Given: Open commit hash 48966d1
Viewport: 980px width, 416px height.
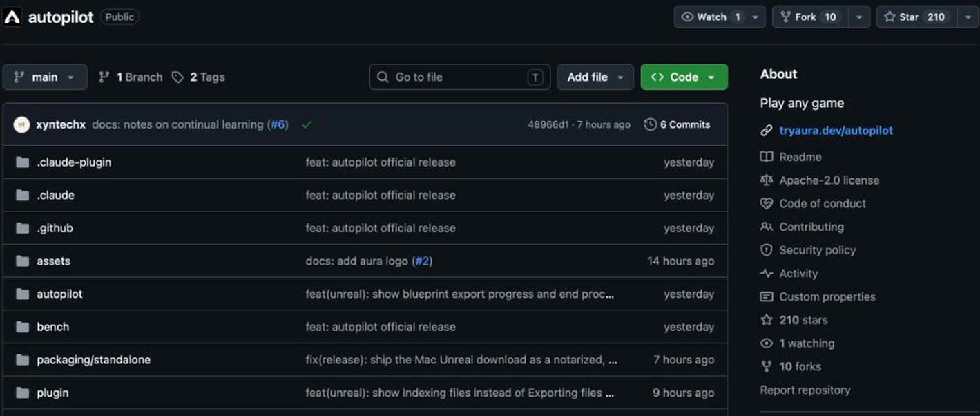Looking at the screenshot, I should coord(548,124).
